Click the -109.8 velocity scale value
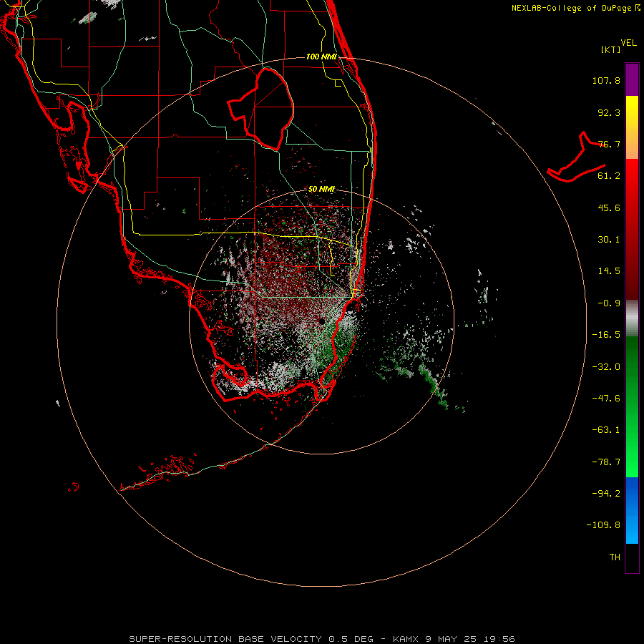 pos(603,525)
